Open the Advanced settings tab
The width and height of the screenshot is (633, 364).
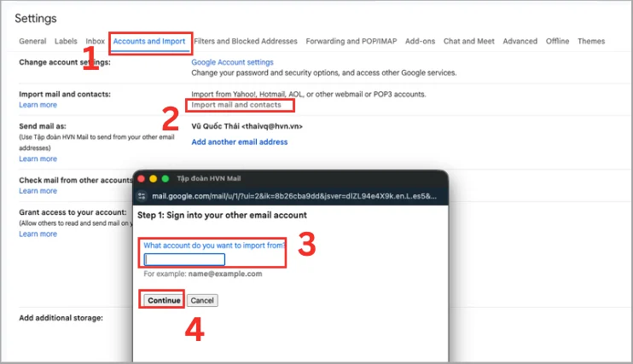pos(520,41)
